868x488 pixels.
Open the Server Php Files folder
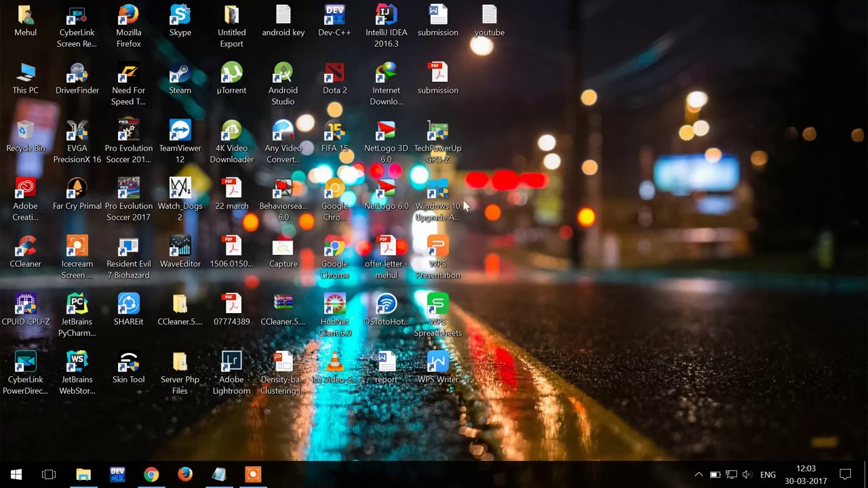(180, 373)
